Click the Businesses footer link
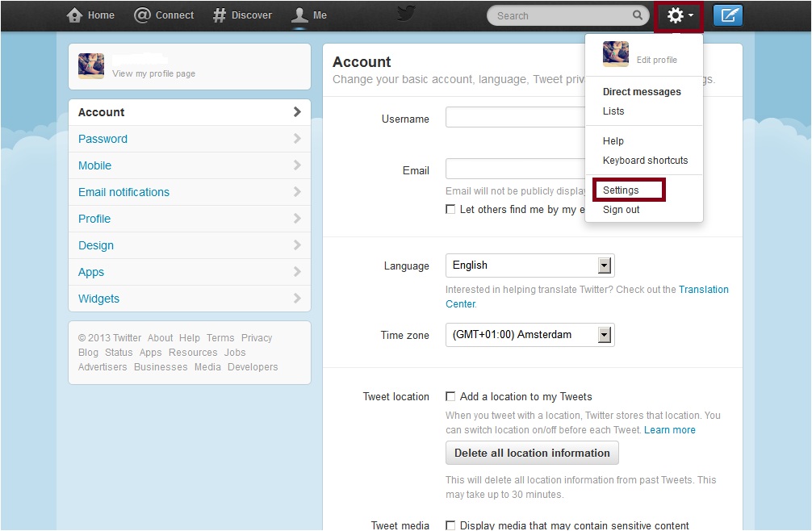Image resolution: width=812 pixels, height=531 pixels. [x=161, y=367]
